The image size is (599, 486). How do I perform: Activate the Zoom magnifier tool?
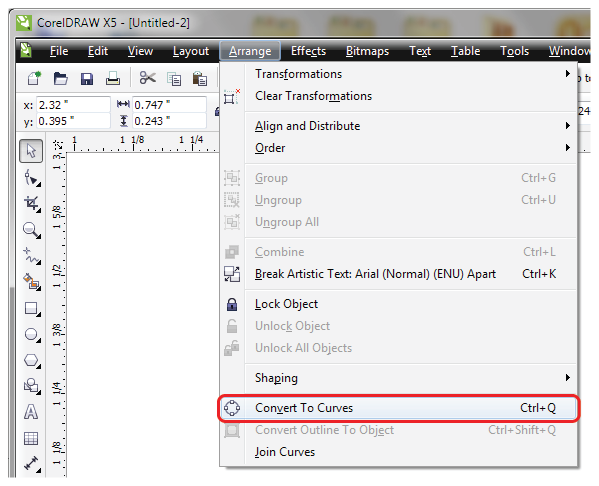tap(31, 230)
